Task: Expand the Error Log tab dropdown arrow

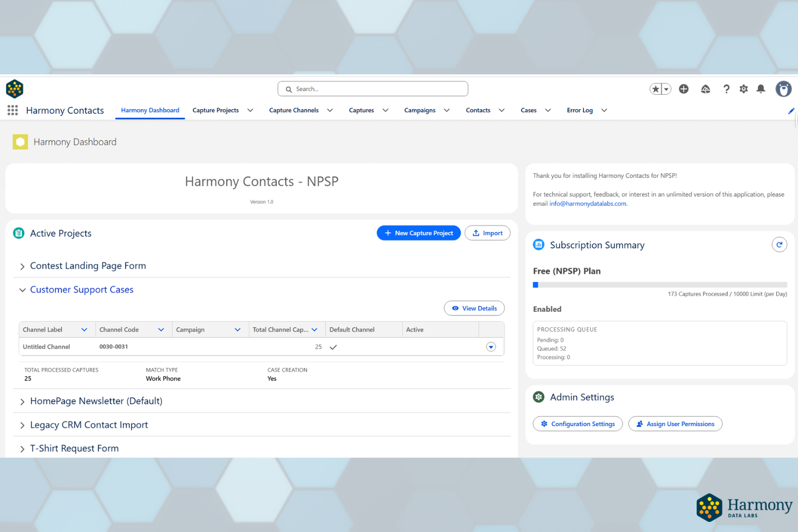Action: tap(604, 111)
